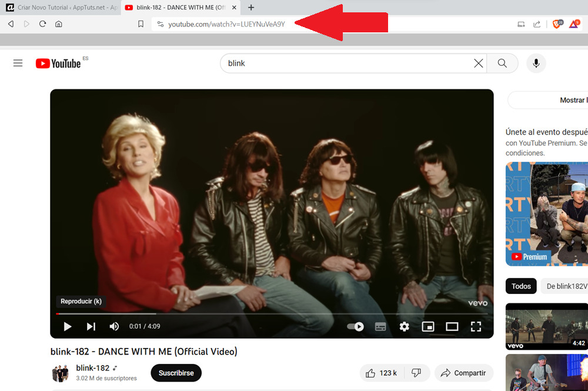Open the media cast icon in address bar
The image size is (588, 391).
521,24
